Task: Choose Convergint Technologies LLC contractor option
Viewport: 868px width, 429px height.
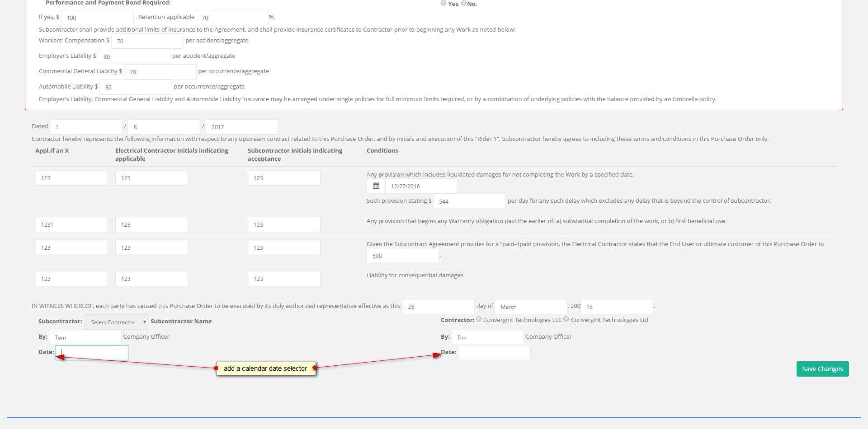Action: [479, 319]
